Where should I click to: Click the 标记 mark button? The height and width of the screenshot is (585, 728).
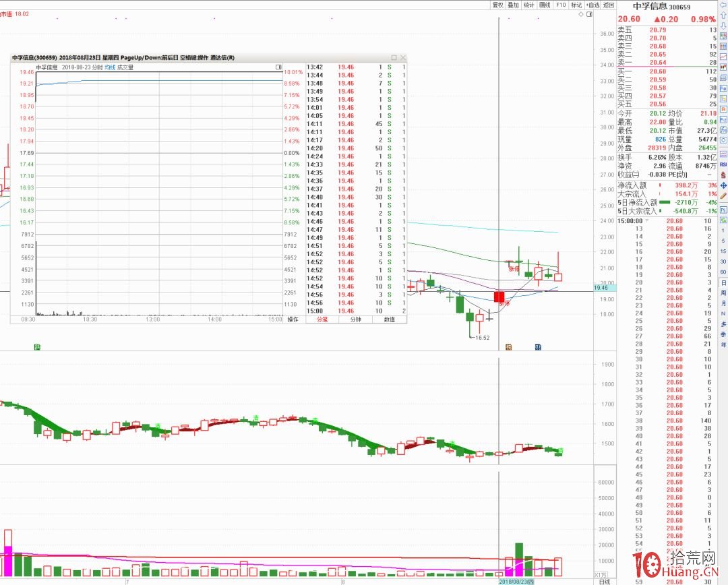click(x=576, y=5)
